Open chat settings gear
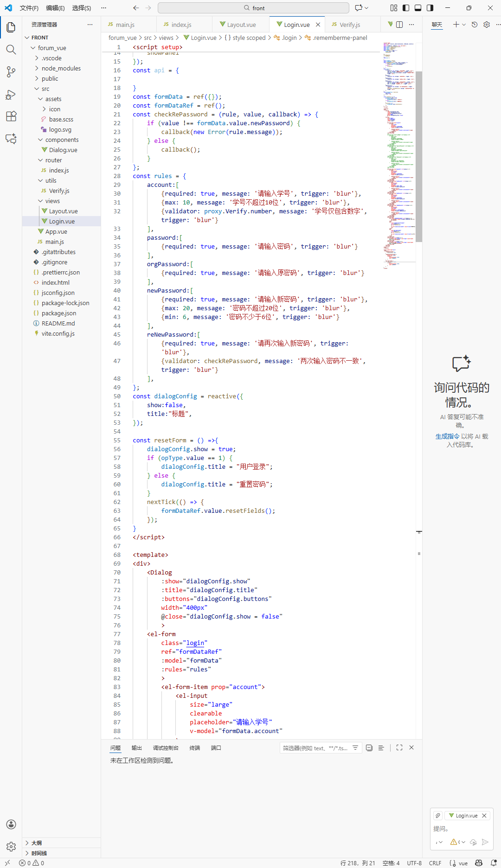Viewport: 501px width, 868px height. coord(487,25)
